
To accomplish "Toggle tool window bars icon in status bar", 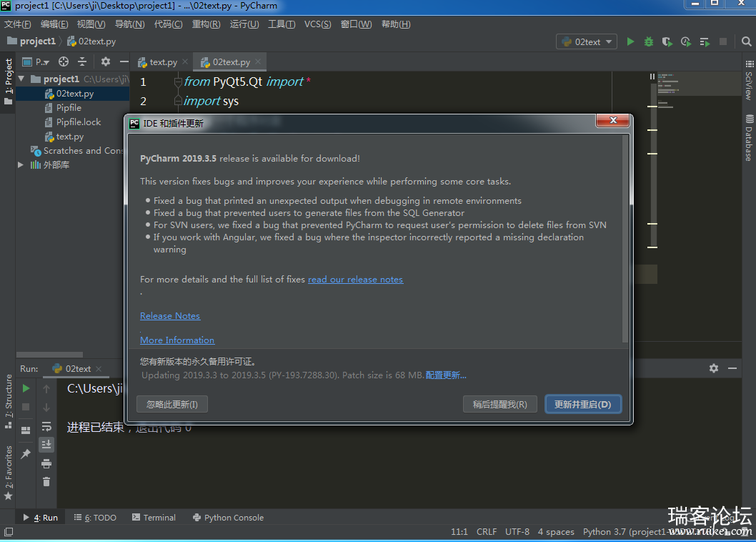I will (8, 532).
